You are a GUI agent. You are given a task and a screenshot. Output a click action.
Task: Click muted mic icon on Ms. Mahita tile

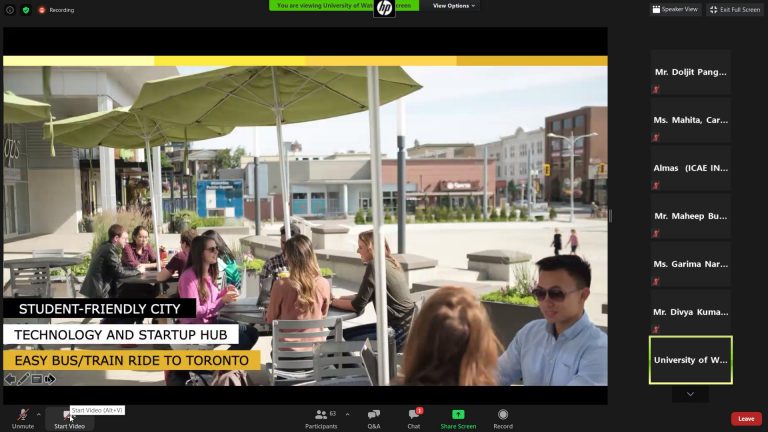tap(656, 138)
